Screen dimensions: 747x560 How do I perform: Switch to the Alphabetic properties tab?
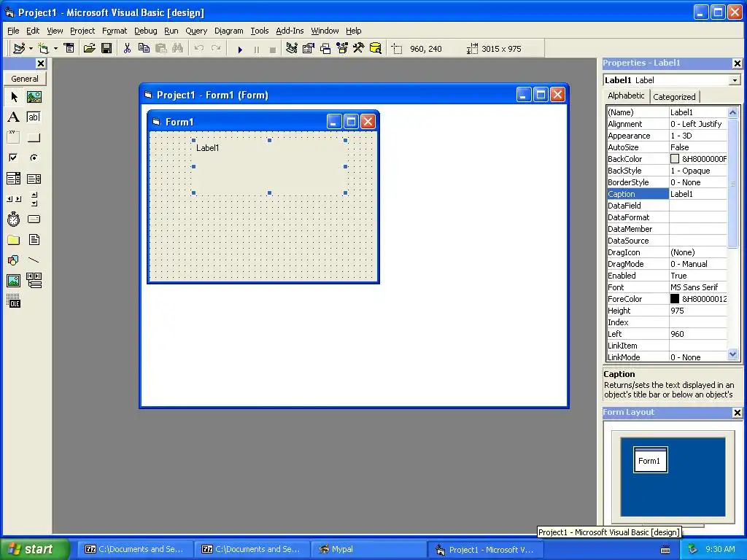pos(626,96)
